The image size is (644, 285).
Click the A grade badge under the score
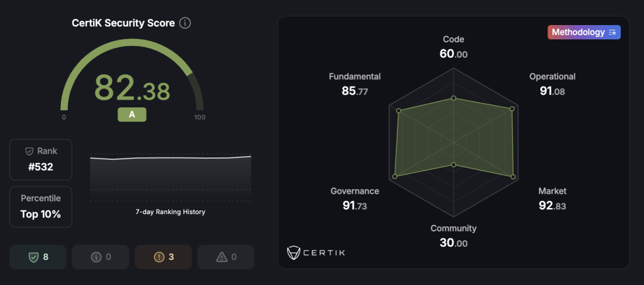(132, 114)
